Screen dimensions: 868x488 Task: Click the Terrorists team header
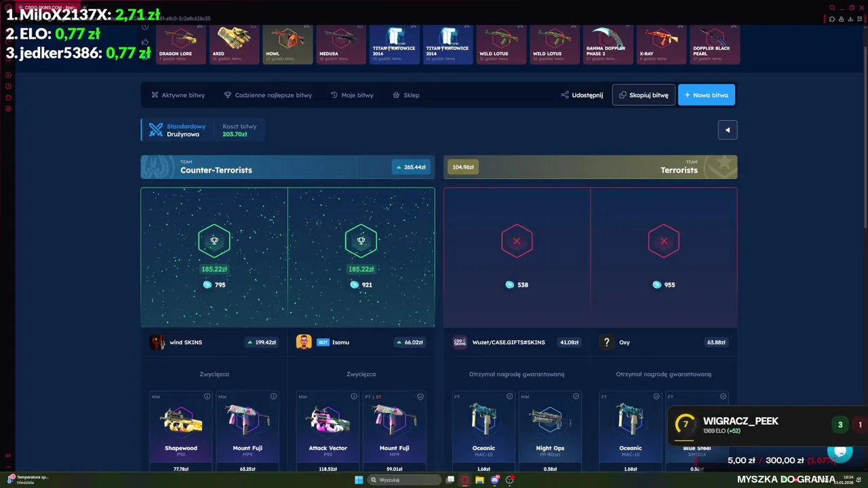click(590, 167)
